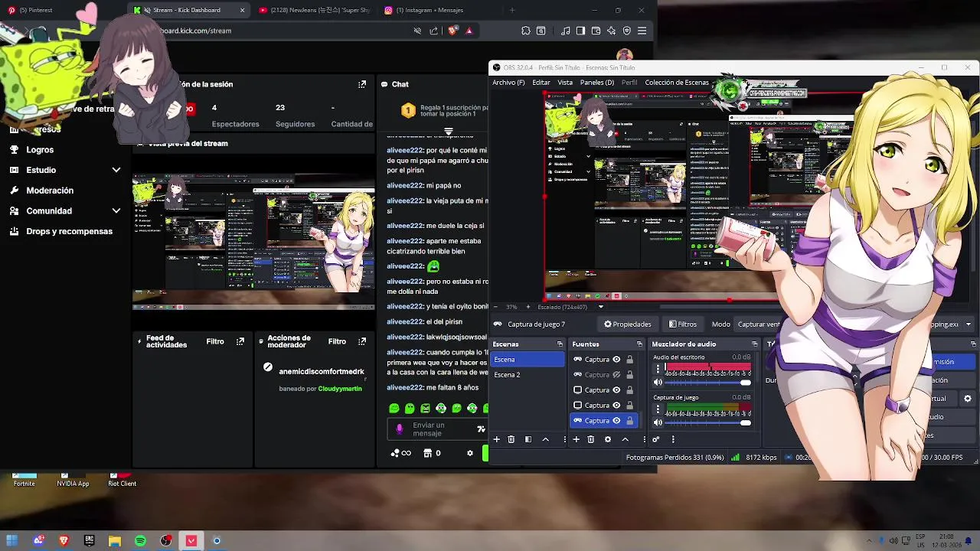The height and width of the screenshot is (551, 980).
Task: Adjust Captura de juego volume slider
Action: [x=708, y=422]
